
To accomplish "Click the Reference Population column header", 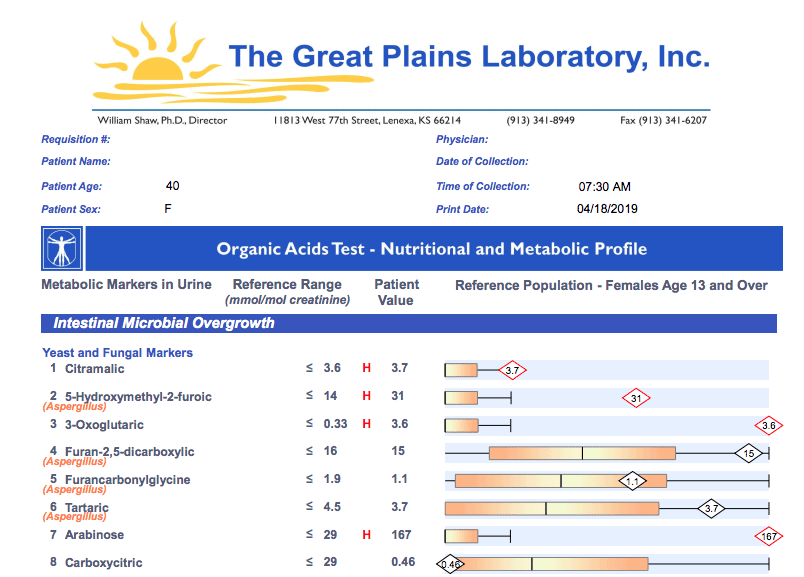I will [611, 285].
